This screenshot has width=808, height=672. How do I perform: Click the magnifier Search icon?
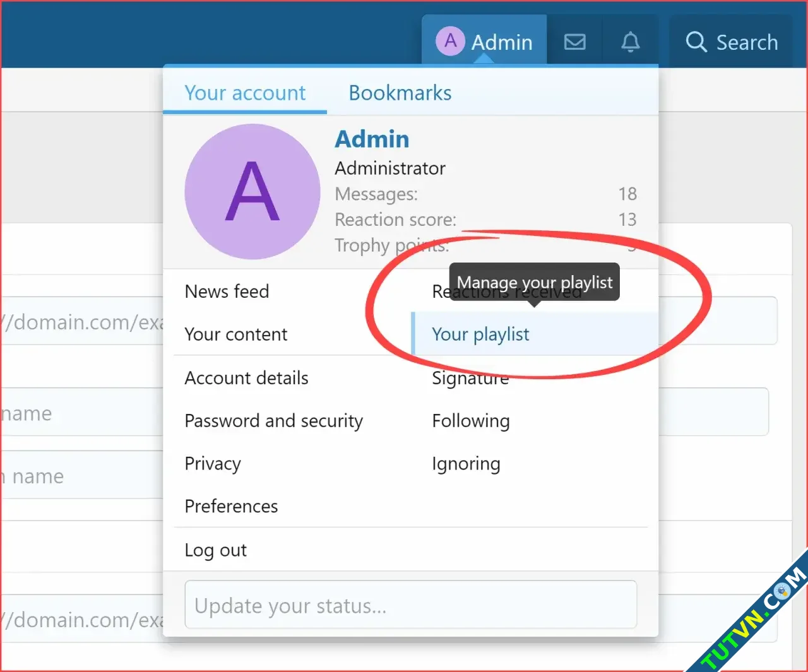[x=696, y=42]
